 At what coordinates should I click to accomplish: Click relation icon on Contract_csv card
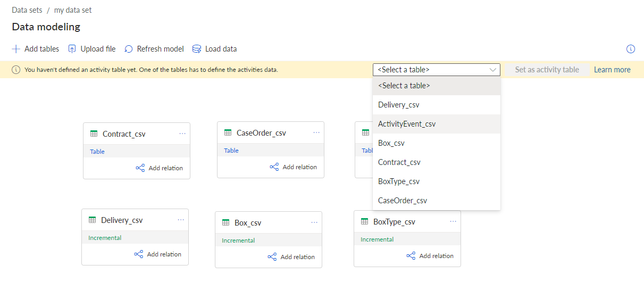point(140,168)
